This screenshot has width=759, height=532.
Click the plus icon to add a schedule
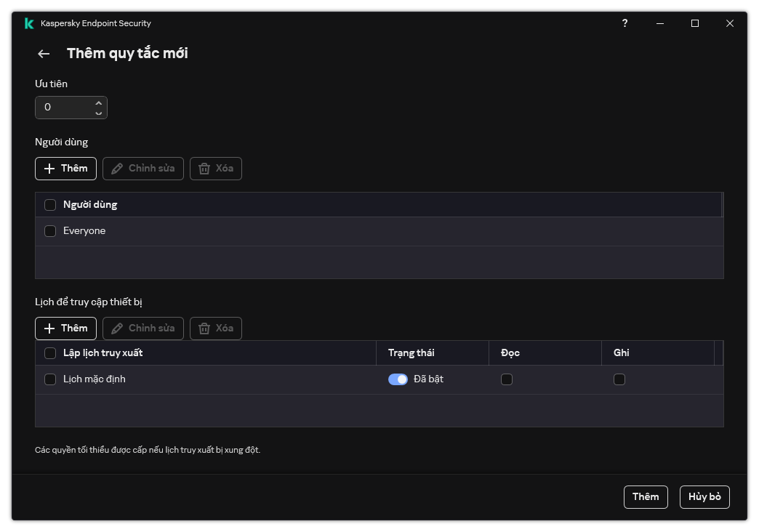tap(49, 329)
